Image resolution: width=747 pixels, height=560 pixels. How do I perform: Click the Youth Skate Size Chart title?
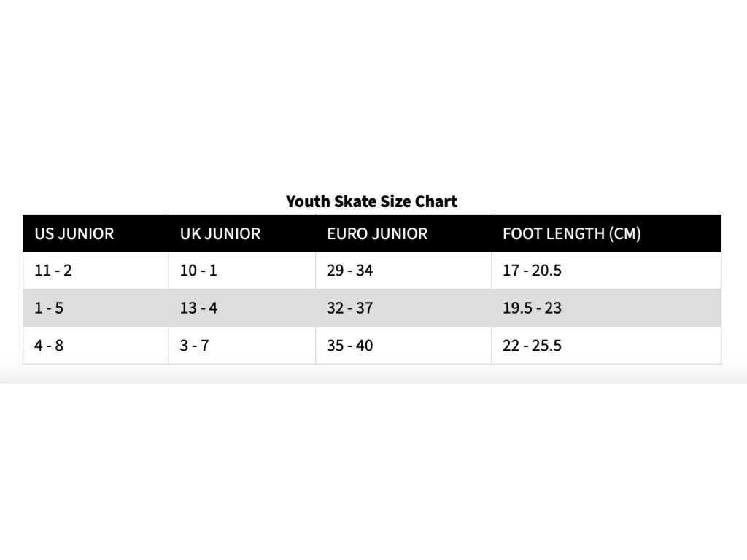371,201
